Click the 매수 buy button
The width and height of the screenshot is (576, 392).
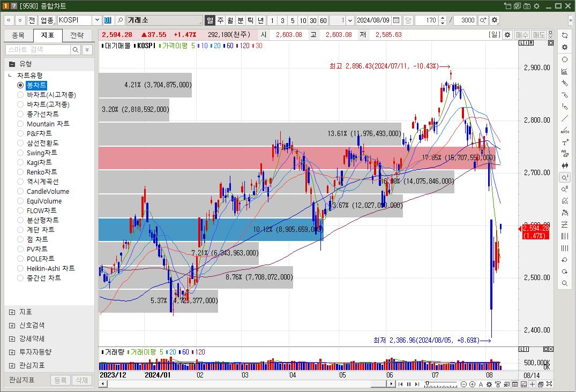[522, 35]
